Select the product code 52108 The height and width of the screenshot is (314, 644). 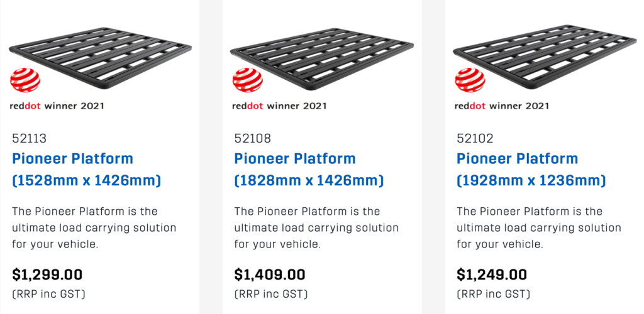tap(253, 139)
